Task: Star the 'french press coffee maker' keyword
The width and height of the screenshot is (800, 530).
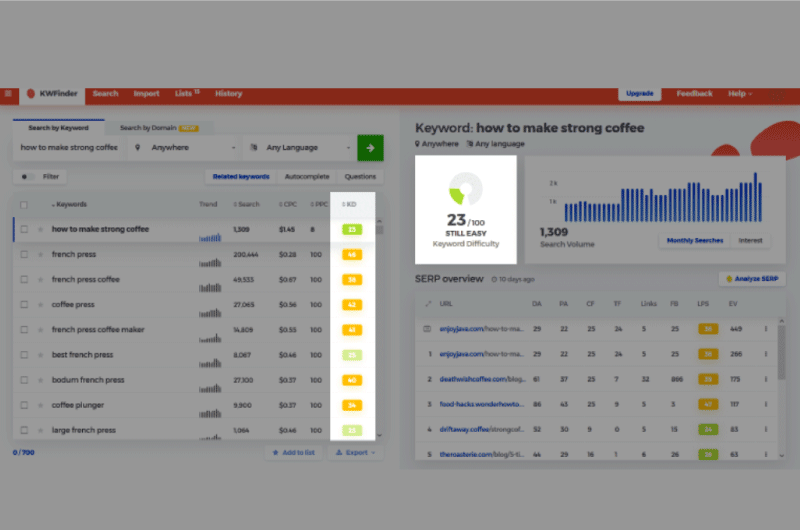Action: coord(40,330)
